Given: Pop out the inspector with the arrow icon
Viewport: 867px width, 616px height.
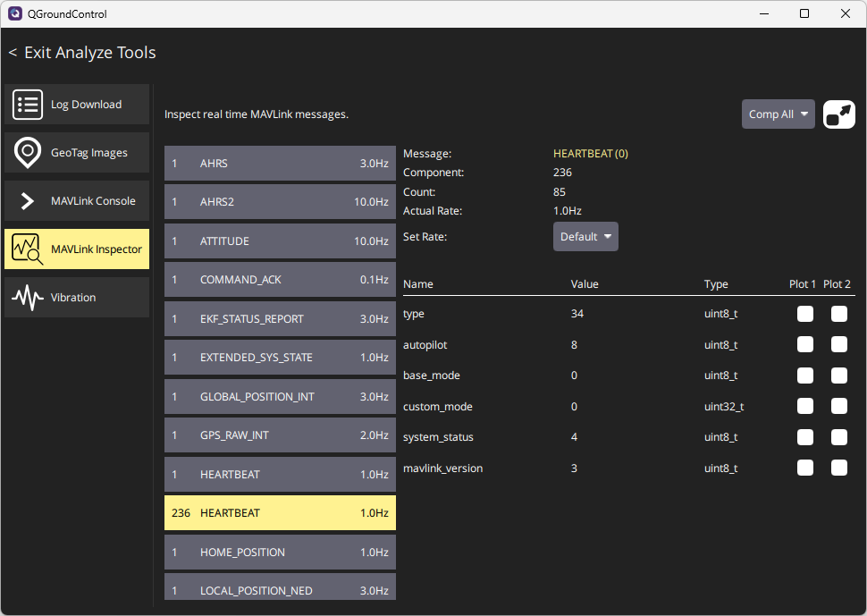Looking at the screenshot, I should point(838,114).
